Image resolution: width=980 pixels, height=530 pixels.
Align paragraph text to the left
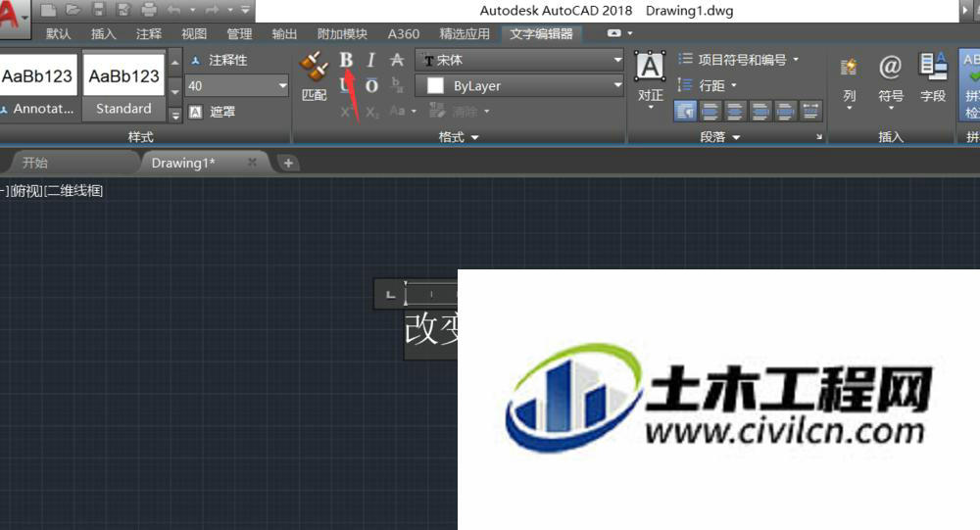point(710,112)
